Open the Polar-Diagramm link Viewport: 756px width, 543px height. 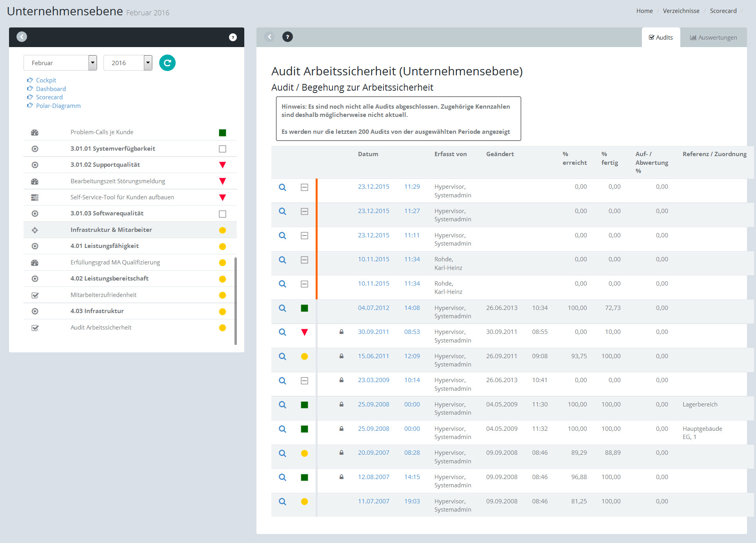58,106
